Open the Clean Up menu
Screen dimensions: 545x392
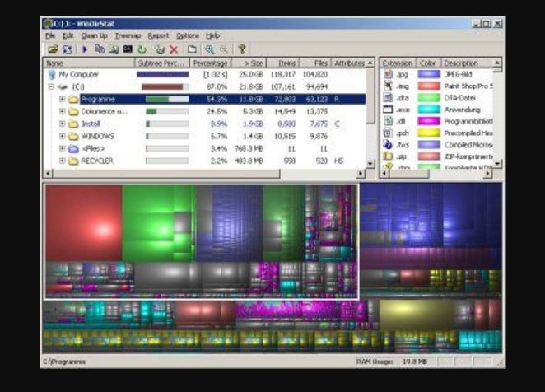[94, 36]
